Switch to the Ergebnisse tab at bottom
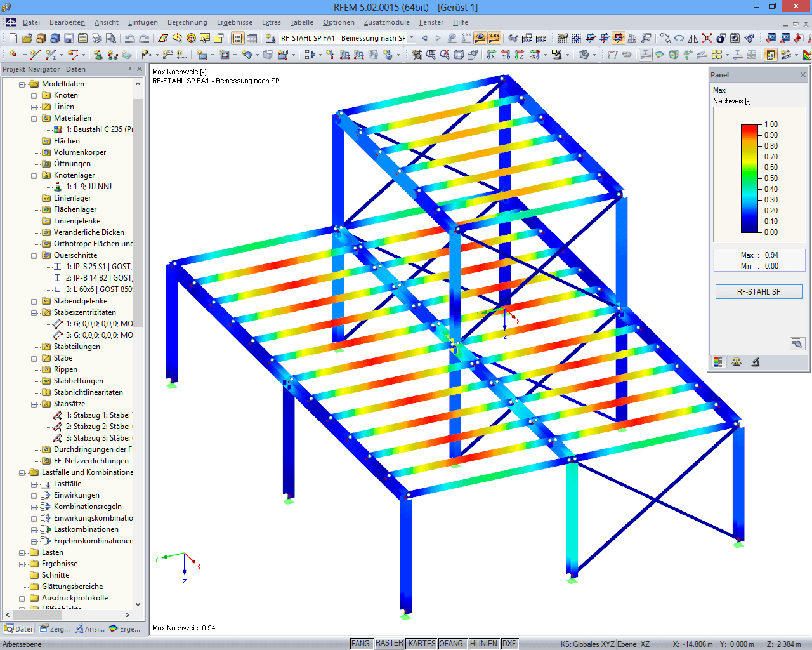This screenshot has width=812, height=650. 127,629
